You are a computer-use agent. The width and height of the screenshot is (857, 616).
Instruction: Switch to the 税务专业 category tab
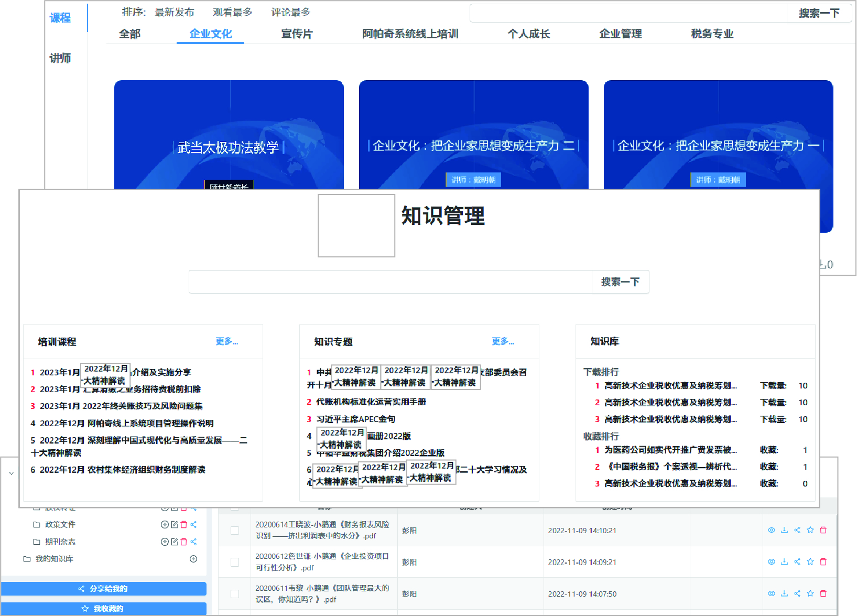712,34
